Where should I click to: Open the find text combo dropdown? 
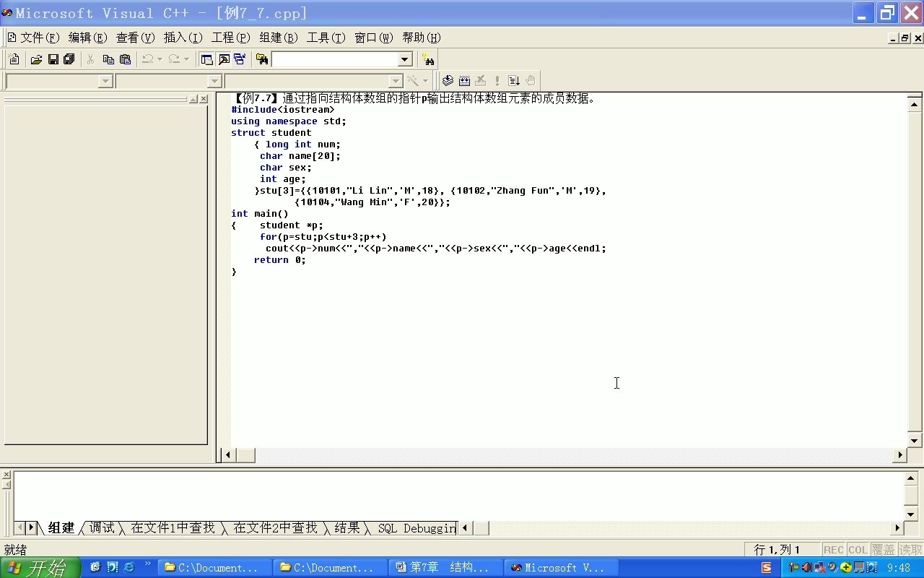pyautogui.click(x=404, y=59)
